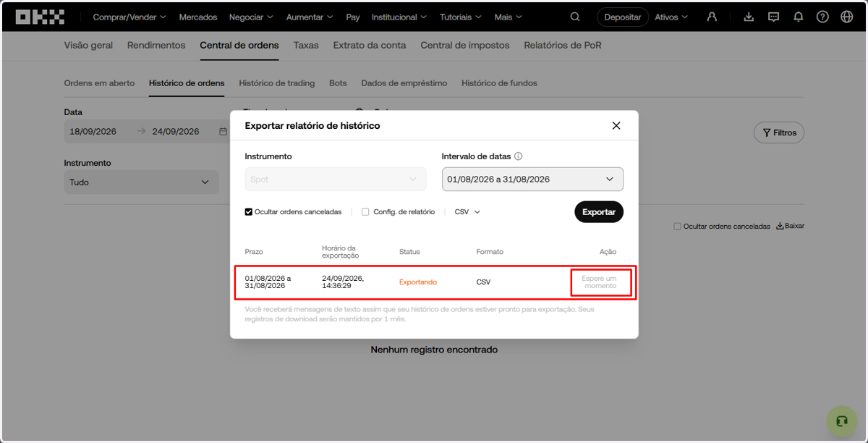
Task: Click the disabled Spot instrument dropdown
Action: pos(335,180)
